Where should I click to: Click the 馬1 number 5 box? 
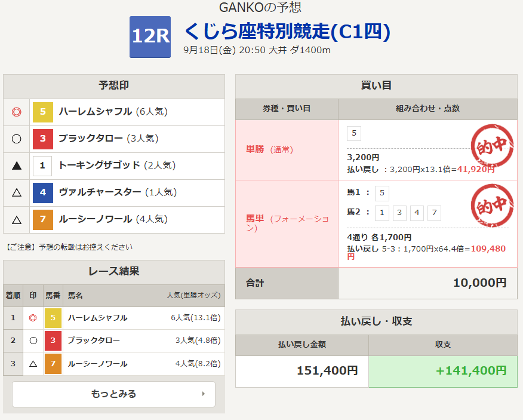[x=382, y=194]
